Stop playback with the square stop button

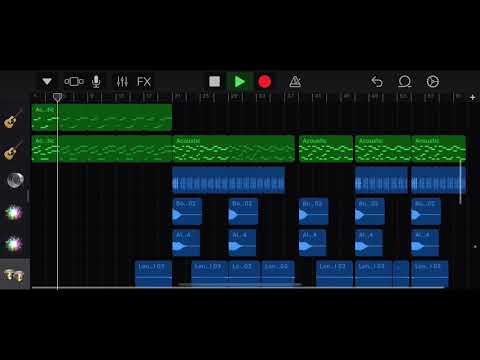point(214,81)
